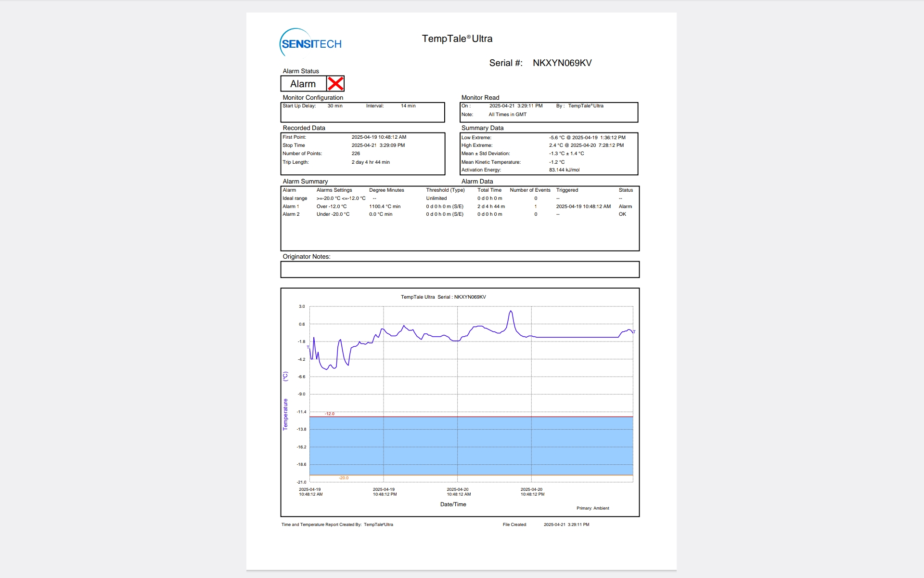The width and height of the screenshot is (924, 578).
Task: Click Report Created By TempTale Ultra footer
Action: [337, 525]
